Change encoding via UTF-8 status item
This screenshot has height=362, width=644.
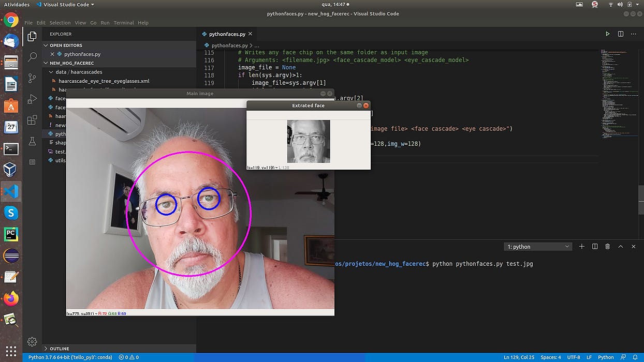tap(574, 357)
